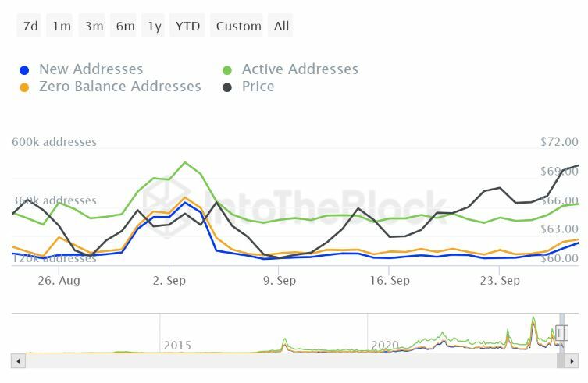588x383 pixels.
Task: Switch to the 3m range
Action: coord(94,26)
